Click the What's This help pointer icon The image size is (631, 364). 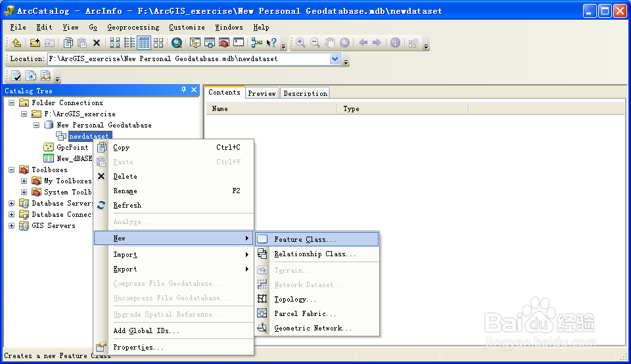[x=271, y=43]
